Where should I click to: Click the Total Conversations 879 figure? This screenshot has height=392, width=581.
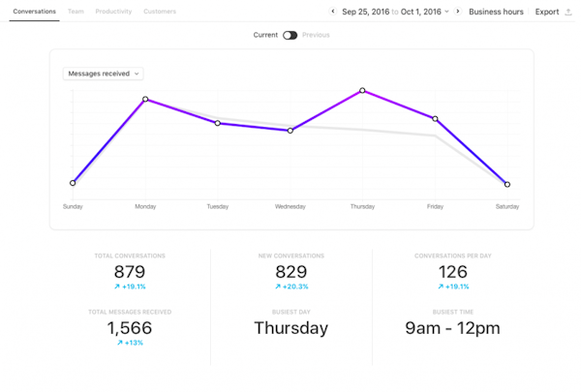click(x=130, y=272)
